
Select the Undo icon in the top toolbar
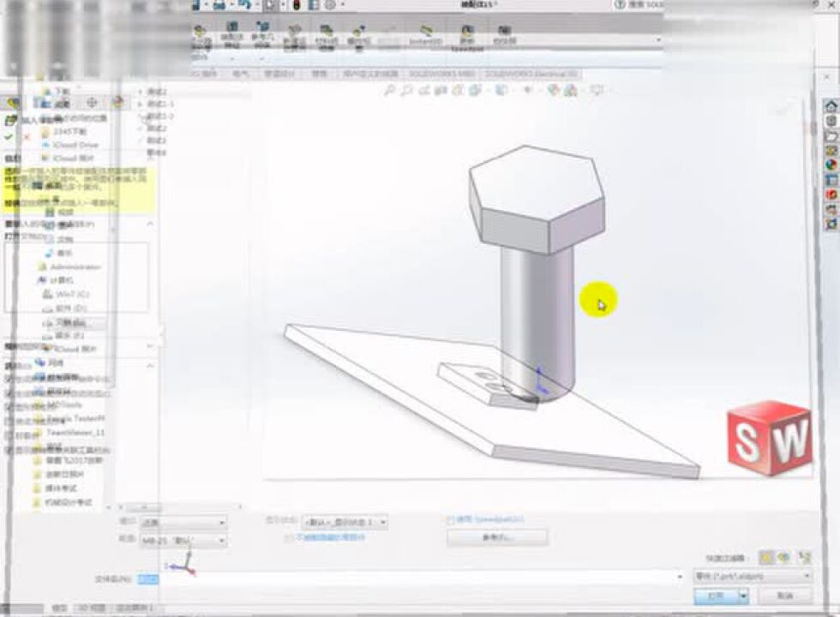pos(243,7)
